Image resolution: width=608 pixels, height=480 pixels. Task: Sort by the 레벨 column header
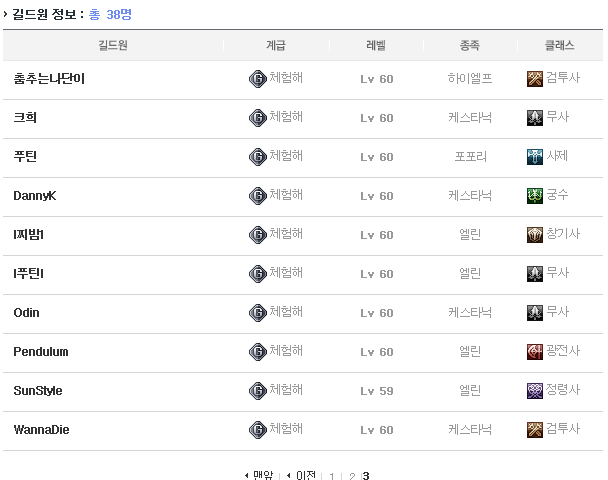(377, 46)
